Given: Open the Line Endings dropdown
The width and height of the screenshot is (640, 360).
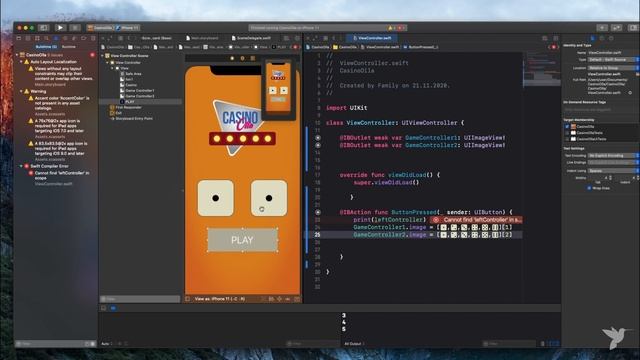Looking at the screenshot, I should click(x=613, y=162).
